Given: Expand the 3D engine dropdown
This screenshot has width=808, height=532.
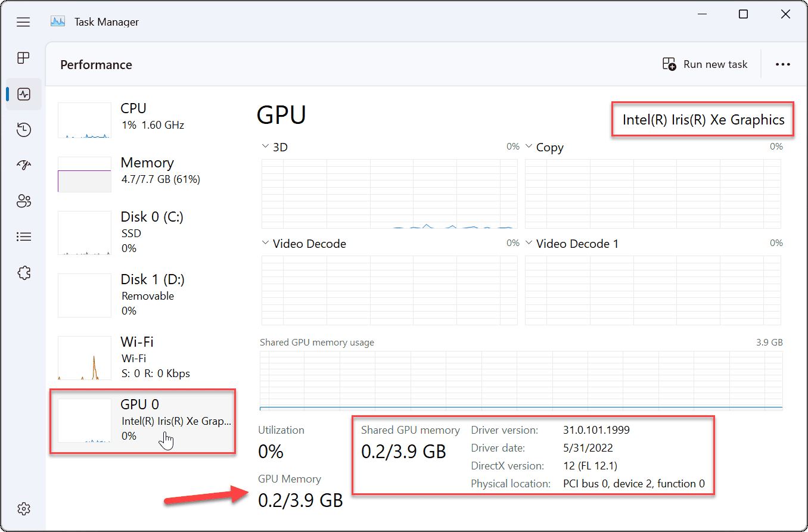Looking at the screenshot, I should (265, 146).
